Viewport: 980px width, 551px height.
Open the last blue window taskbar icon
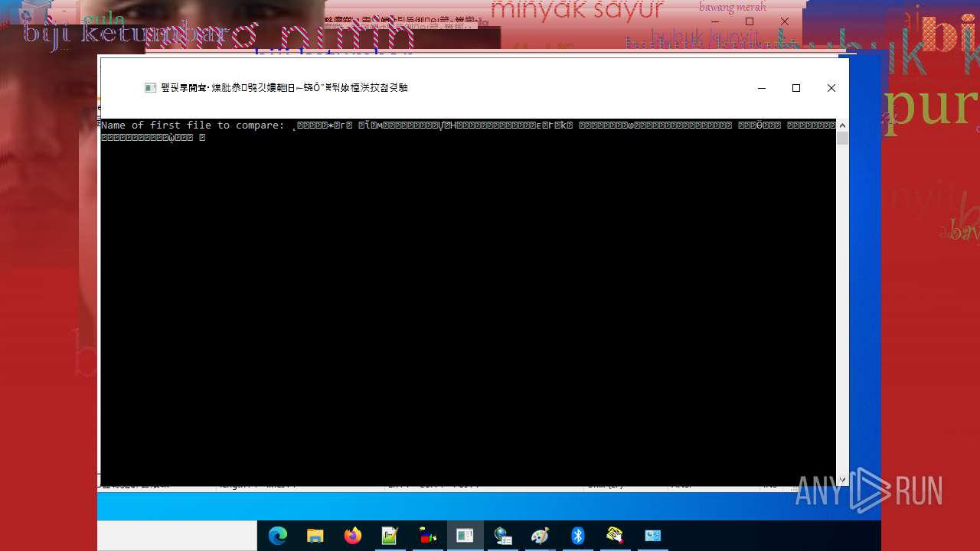pos(652,536)
